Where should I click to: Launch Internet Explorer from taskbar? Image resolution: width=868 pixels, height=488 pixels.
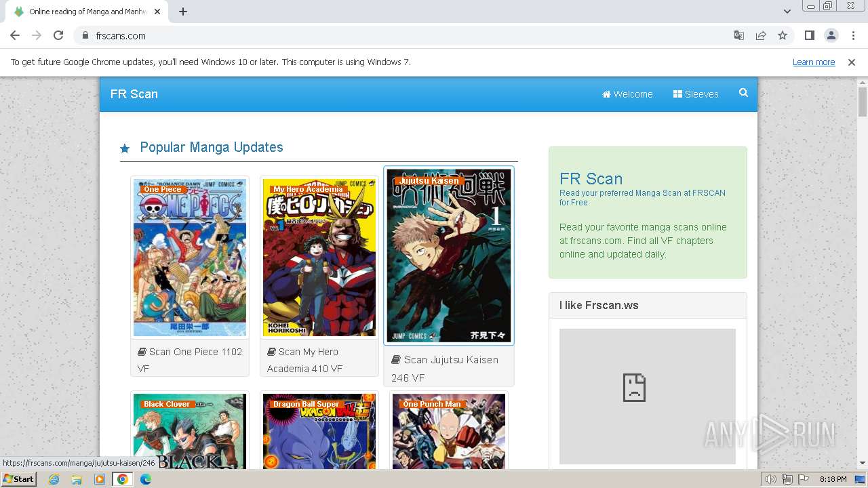tap(54, 479)
